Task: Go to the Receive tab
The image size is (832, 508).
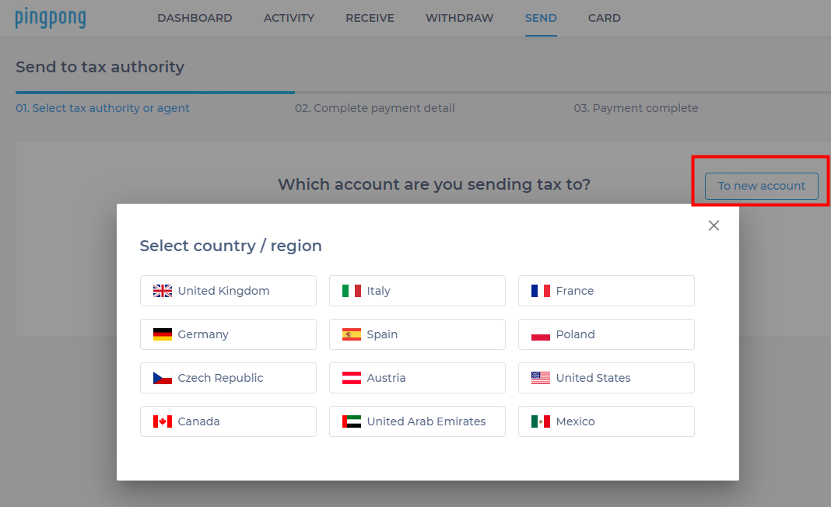Action: click(x=370, y=18)
